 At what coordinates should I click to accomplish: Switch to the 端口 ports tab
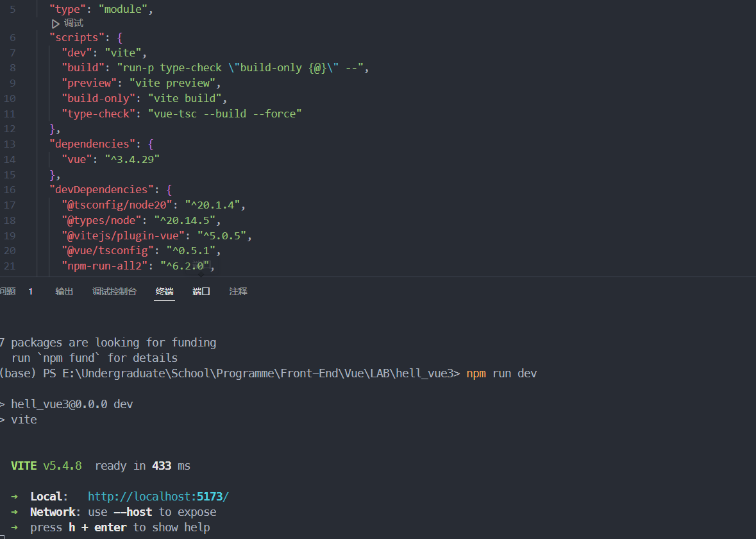(201, 291)
